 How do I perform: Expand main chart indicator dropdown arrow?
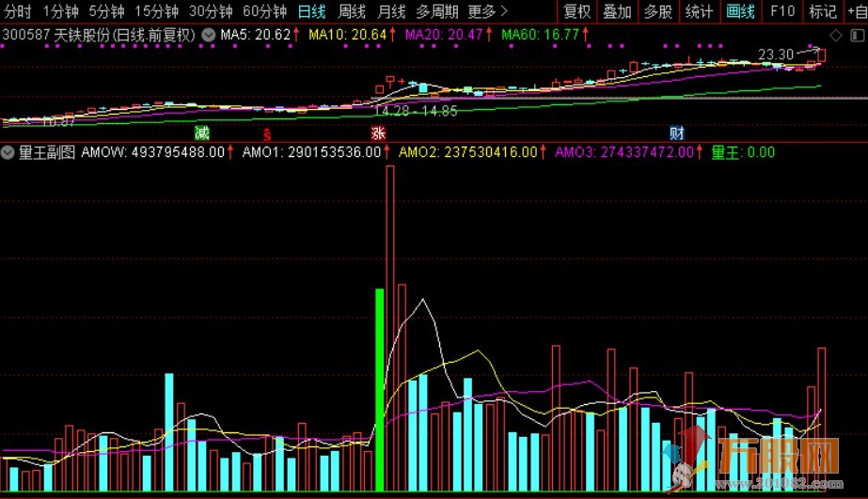pyautogui.click(x=208, y=36)
